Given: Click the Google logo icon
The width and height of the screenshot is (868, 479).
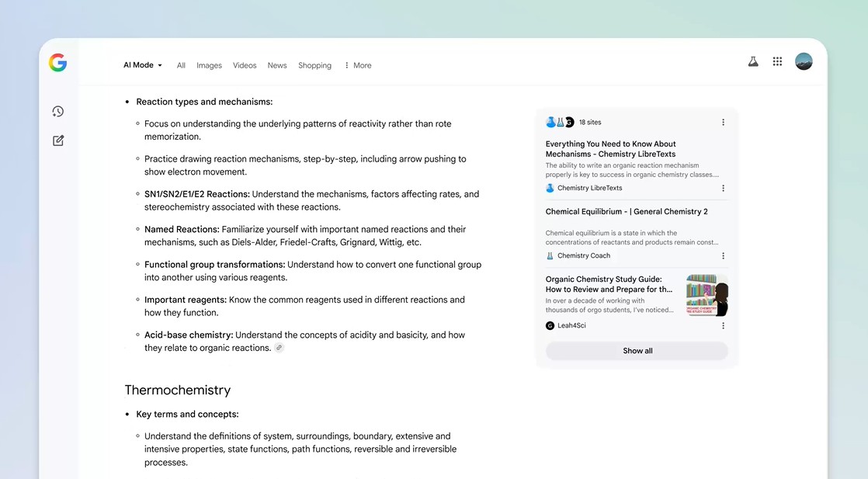Looking at the screenshot, I should coord(57,63).
